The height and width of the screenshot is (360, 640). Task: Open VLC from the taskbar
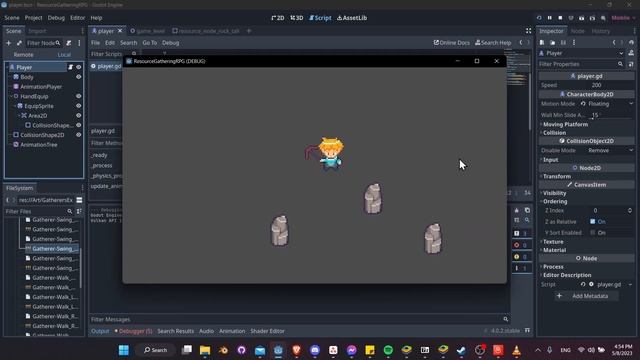click(x=516, y=350)
